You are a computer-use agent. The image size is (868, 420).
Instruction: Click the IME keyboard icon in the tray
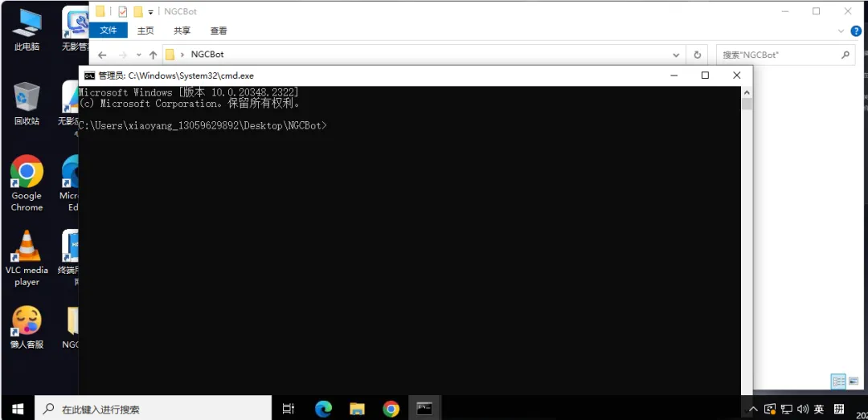click(x=839, y=410)
